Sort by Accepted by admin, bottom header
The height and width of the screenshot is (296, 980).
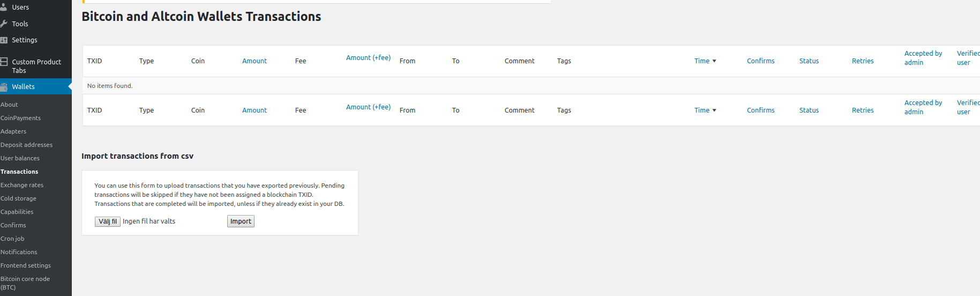coord(923,107)
